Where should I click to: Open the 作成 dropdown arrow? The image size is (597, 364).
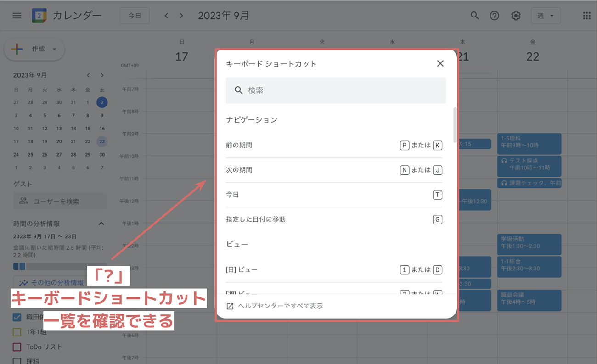[55, 49]
